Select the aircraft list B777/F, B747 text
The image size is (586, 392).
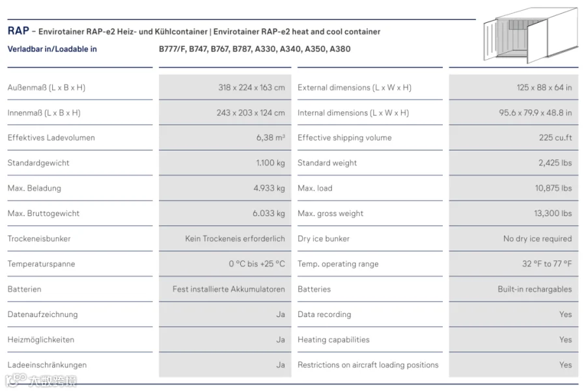(x=255, y=49)
